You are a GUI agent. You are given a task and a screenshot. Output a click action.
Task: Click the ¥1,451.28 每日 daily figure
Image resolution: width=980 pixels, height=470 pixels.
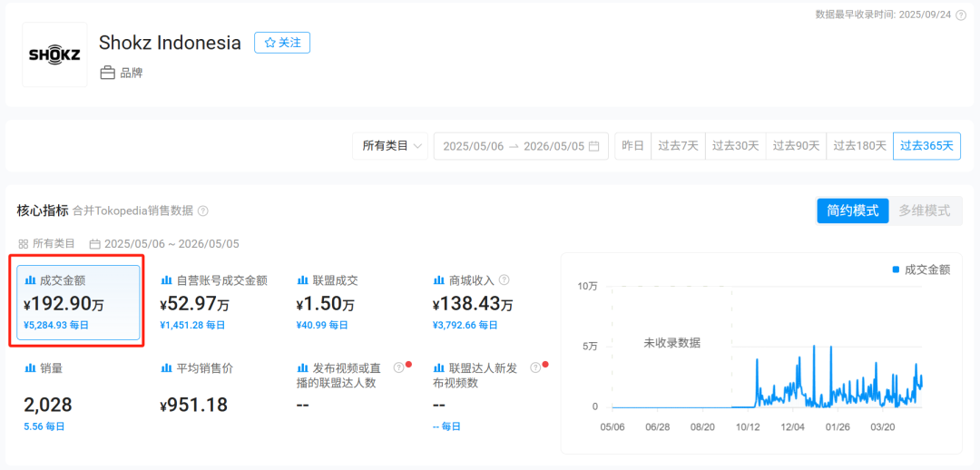pos(192,325)
